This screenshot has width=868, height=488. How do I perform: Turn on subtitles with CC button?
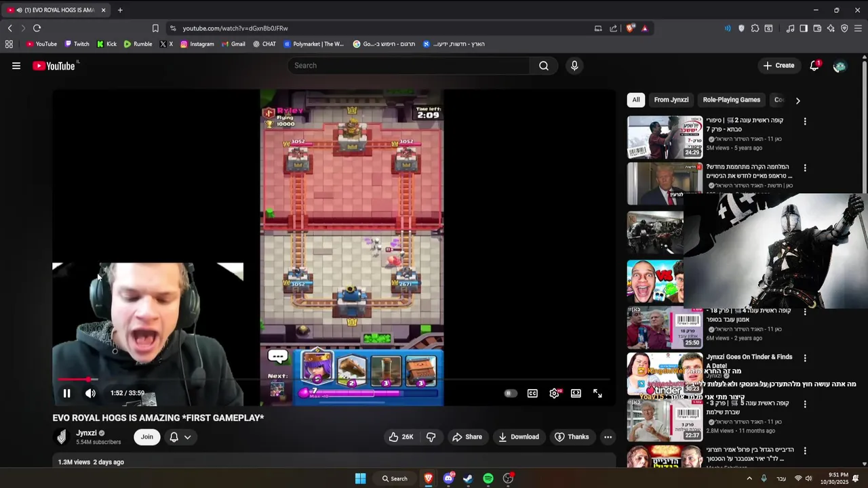533,393
